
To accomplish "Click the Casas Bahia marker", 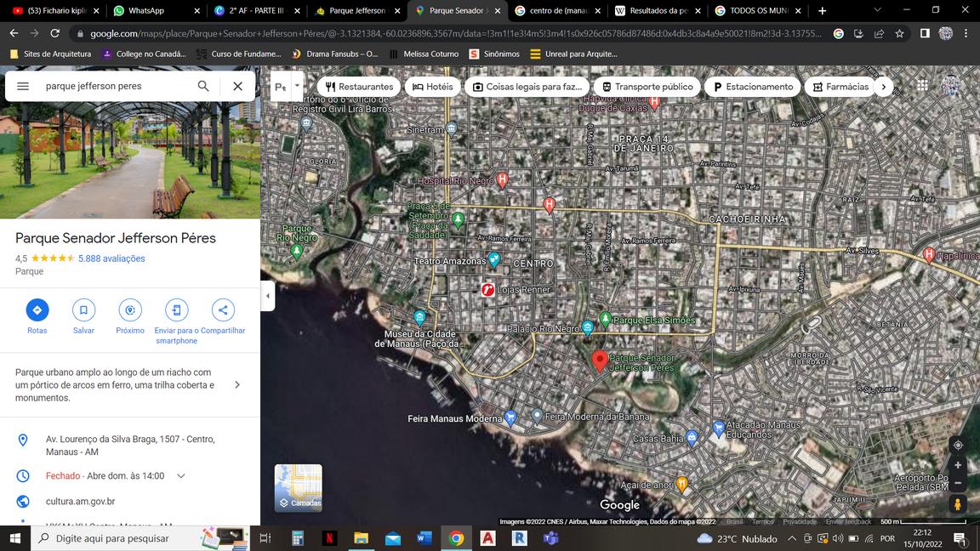I will (x=692, y=437).
